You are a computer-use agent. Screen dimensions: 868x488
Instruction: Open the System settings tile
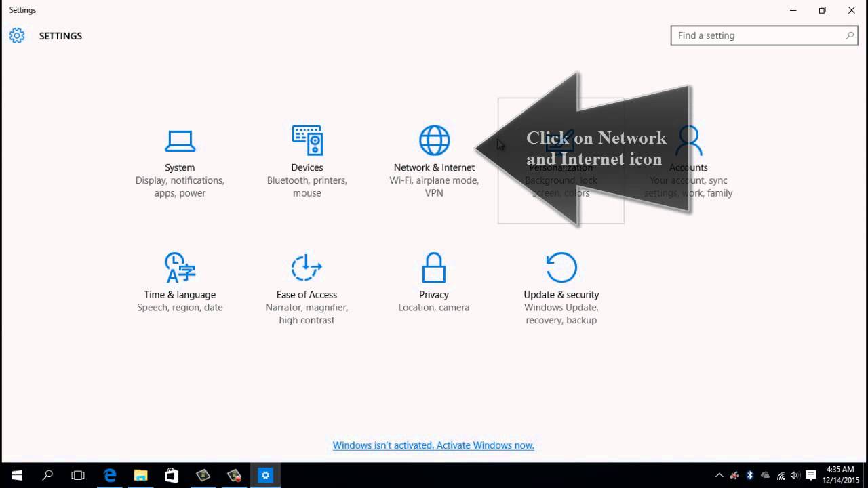[x=180, y=161]
